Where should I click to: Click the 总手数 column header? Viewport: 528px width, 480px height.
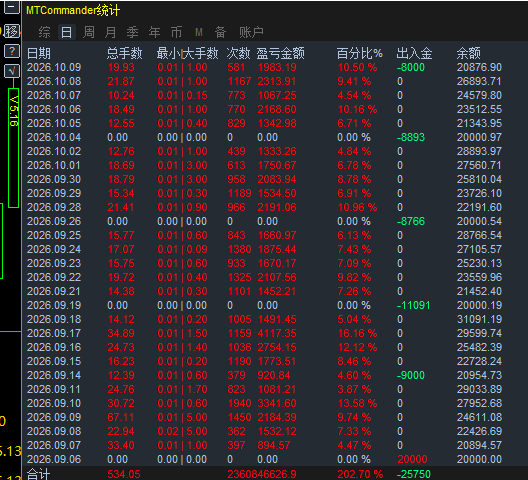[x=125, y=53]
